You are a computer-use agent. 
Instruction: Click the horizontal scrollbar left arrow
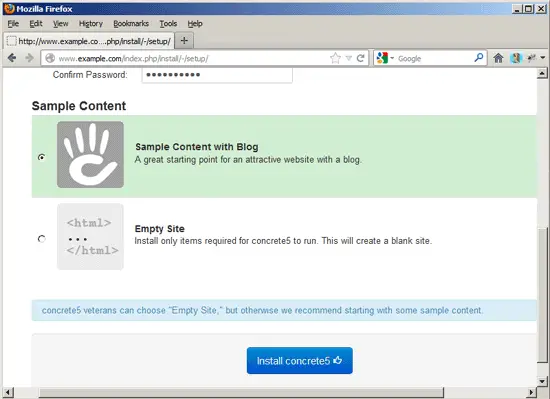point(8,392)
